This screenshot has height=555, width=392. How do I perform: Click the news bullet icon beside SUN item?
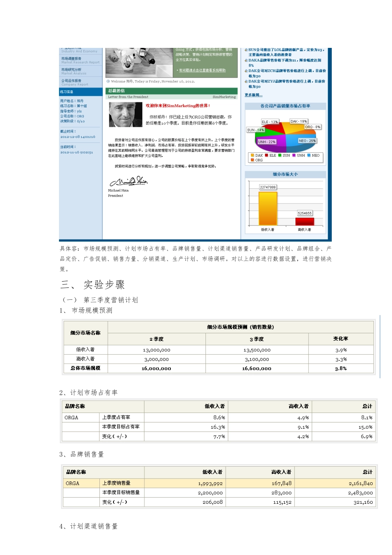pyautogui.click(x=246, y=50)
